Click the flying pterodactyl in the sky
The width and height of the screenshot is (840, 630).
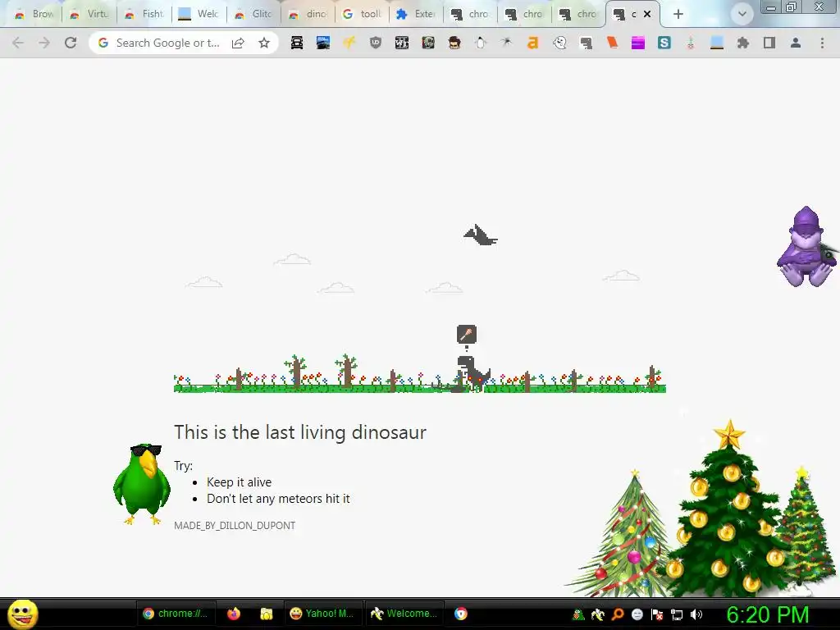pyautogui.click(x=481, y=235)
